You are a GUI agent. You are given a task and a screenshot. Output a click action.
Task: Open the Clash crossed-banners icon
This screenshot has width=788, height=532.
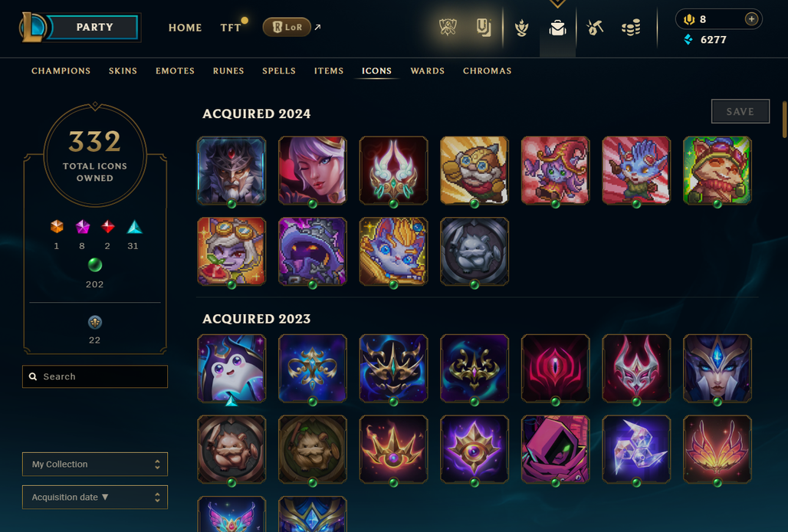(x=447, y=28)
